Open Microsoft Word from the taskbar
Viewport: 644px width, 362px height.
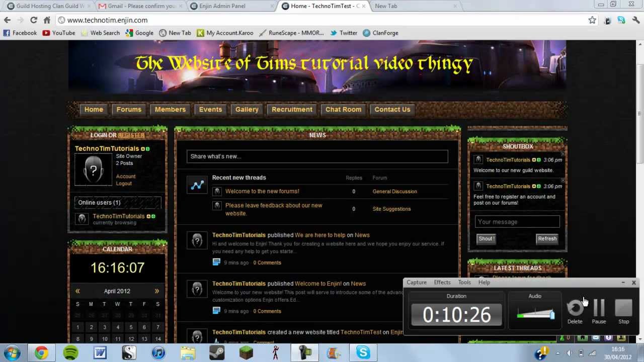coord(100,353)
